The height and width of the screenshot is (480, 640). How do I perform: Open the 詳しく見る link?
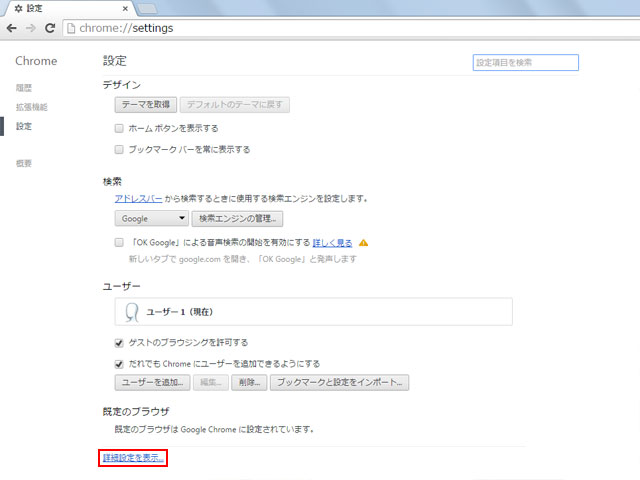[x=332, y=243]
